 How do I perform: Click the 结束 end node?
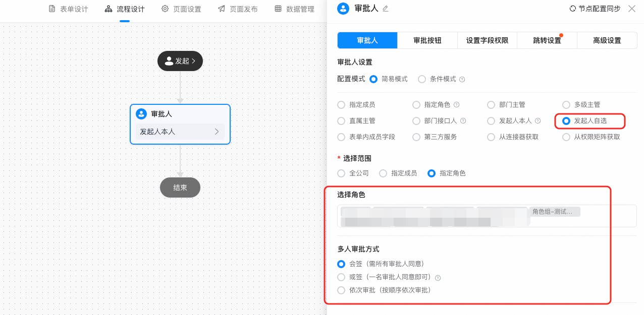pyautogui.click(x=180, y=187)
